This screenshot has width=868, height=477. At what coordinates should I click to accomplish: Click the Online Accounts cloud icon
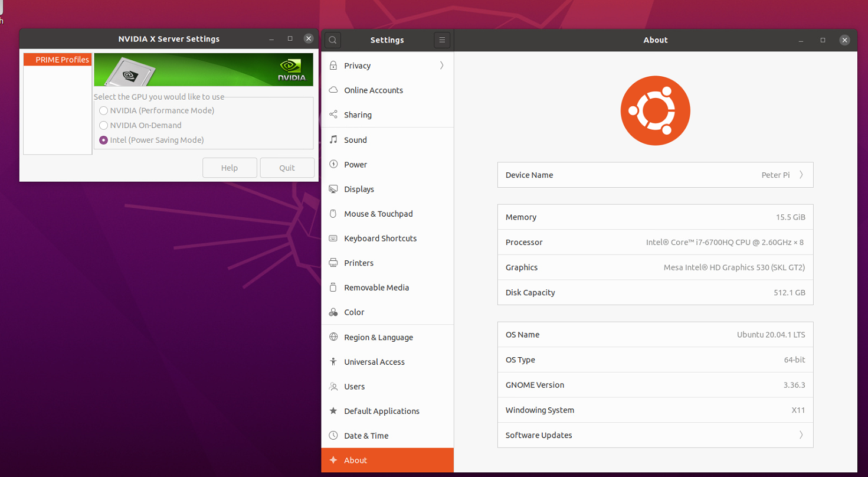pyautogui.click(x=333, y=90)
